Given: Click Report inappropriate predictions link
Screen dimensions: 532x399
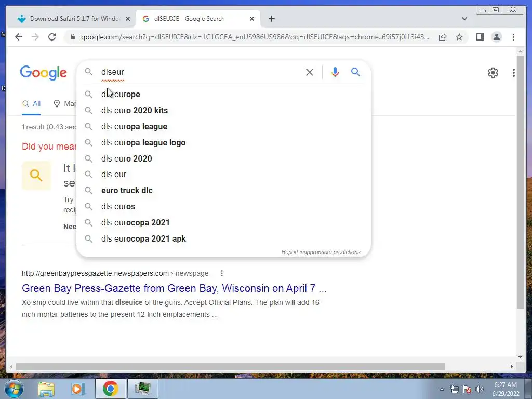Looking at the screenshot, I should 321,252.
